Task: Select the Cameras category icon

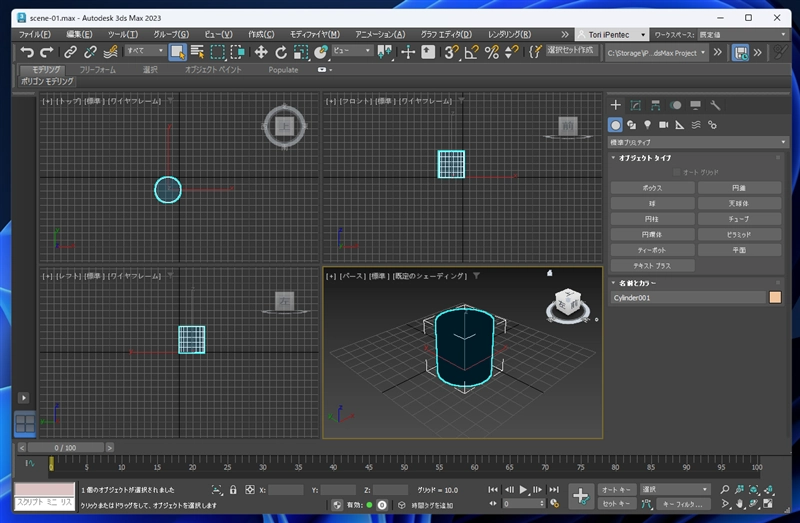Action: click(x=663, y=124)
